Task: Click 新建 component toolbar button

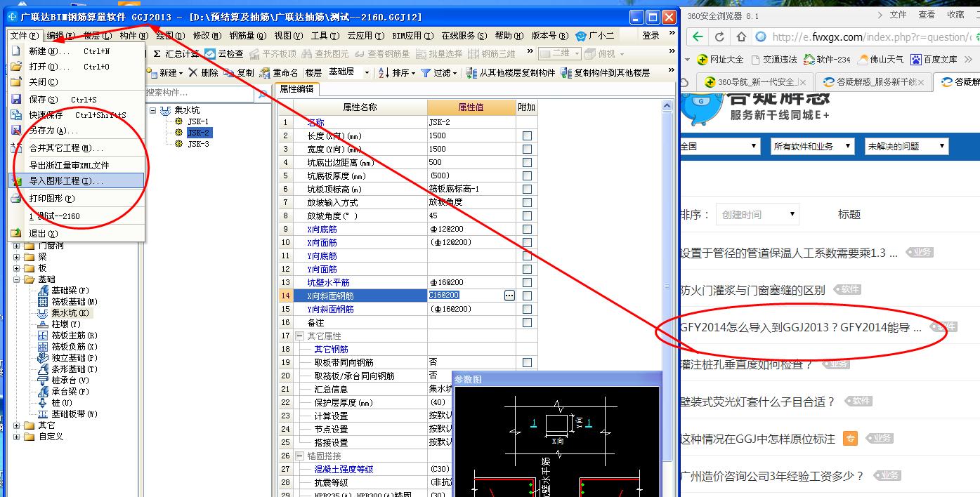Action: point(166,72)
